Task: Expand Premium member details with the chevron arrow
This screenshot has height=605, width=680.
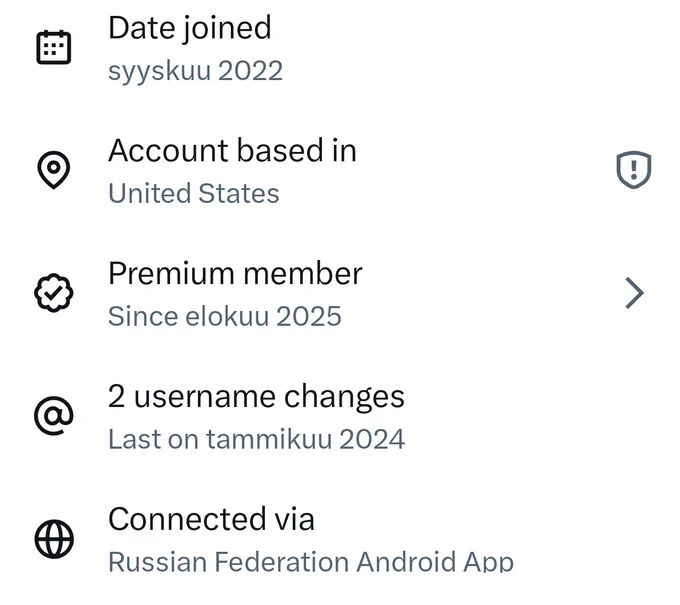Action: point(634,293)
